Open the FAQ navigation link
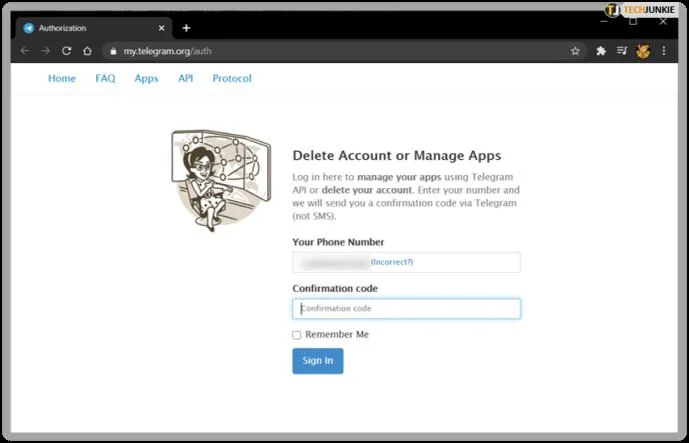Image resolution: width=689 pixels, height=443 pixels. [x=105, y=78]
